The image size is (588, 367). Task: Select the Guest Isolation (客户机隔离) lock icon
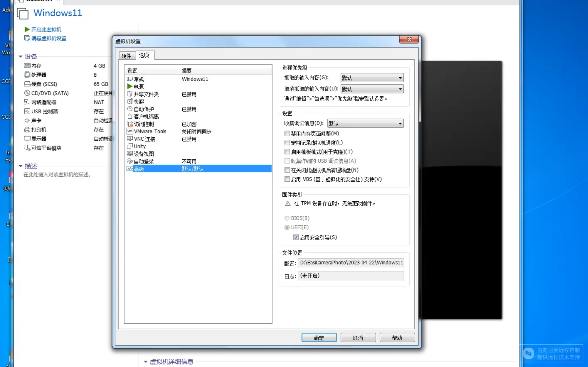[130, 117]
